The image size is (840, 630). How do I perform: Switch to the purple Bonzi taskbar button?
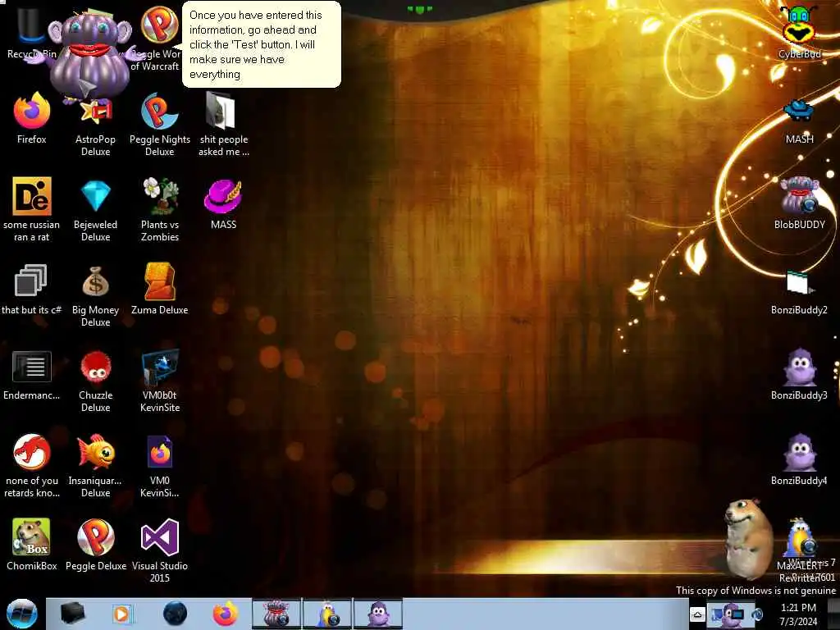tap(377, 614)
